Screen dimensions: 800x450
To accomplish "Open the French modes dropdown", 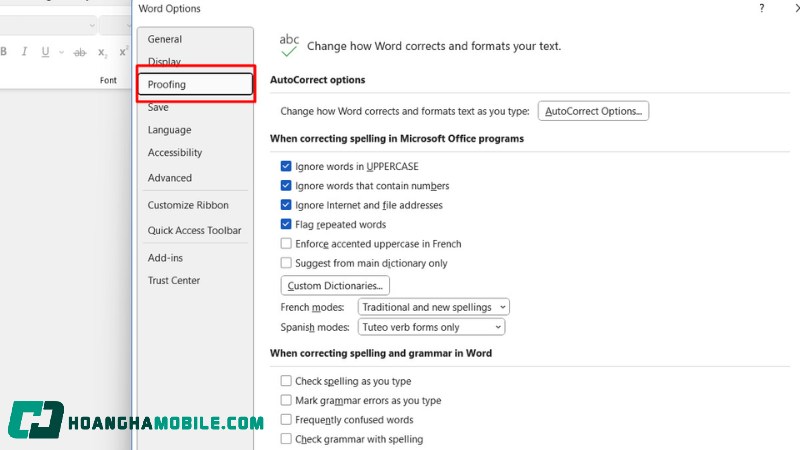I will (434, 307).
